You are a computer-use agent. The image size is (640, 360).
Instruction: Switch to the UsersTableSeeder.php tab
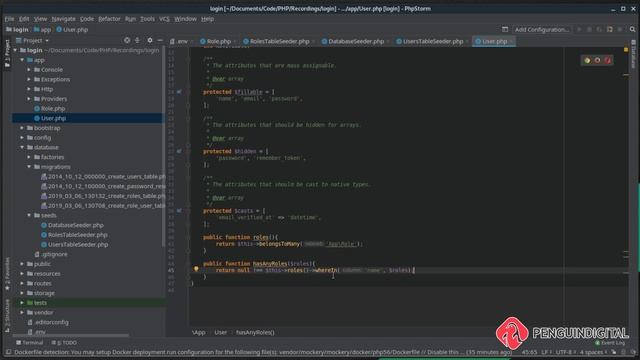click(432, 41)
